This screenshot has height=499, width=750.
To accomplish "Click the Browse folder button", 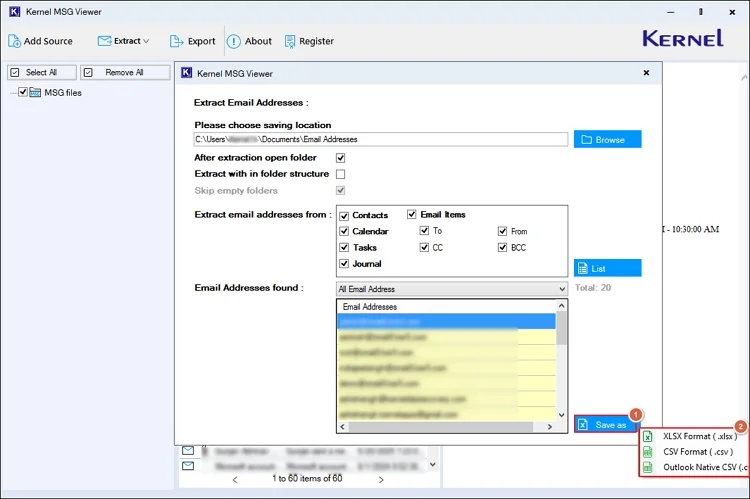I will pyautogui.click(x=607, y=140).
